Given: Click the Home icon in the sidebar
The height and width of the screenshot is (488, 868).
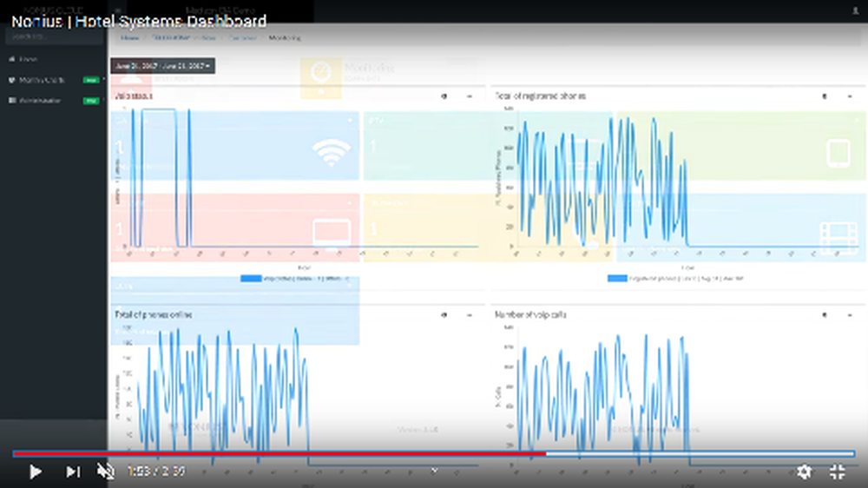Looking at the screenshot, I should (x=11, y=59).
